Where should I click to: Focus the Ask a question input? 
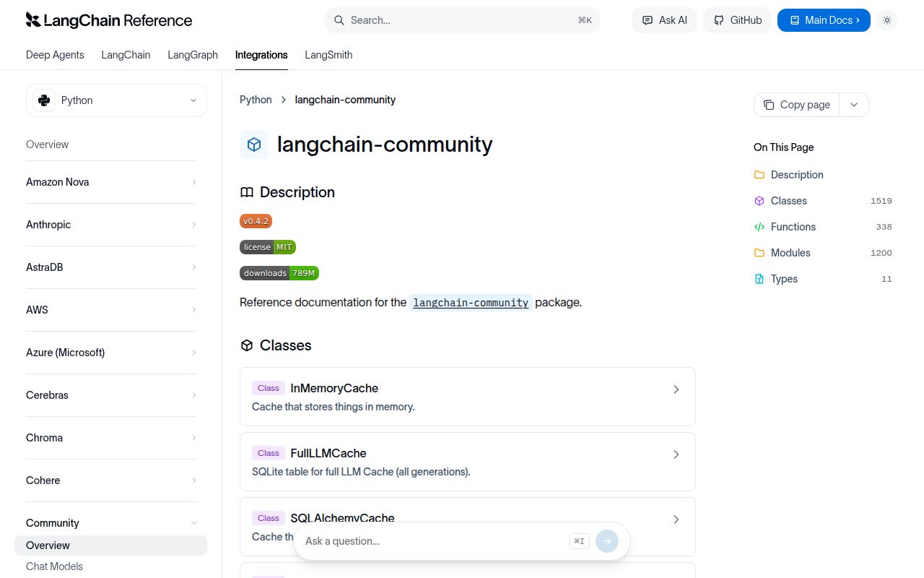coord(433,541)
